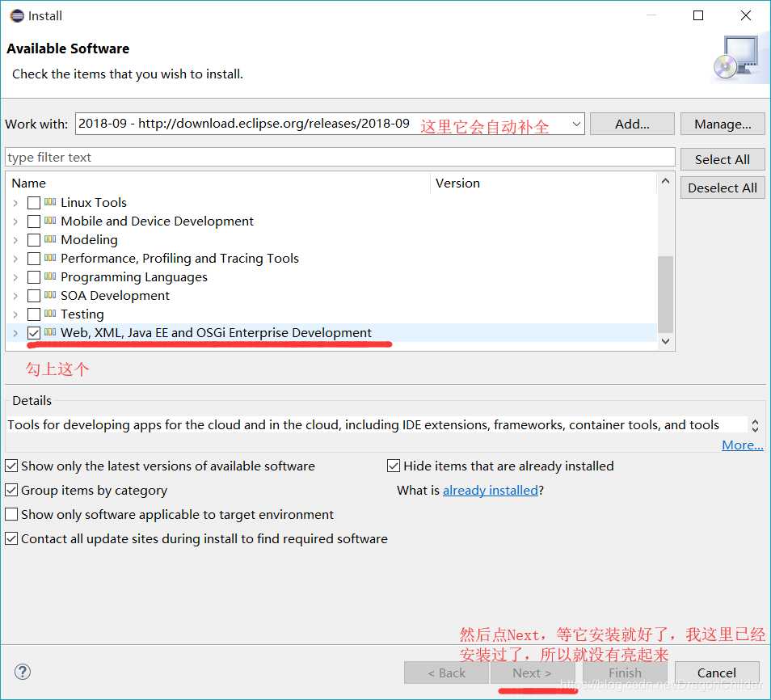Click SOA Development category icon
Image resolution: width=771 pixels, height=700 pixels.
coord(50,295)
